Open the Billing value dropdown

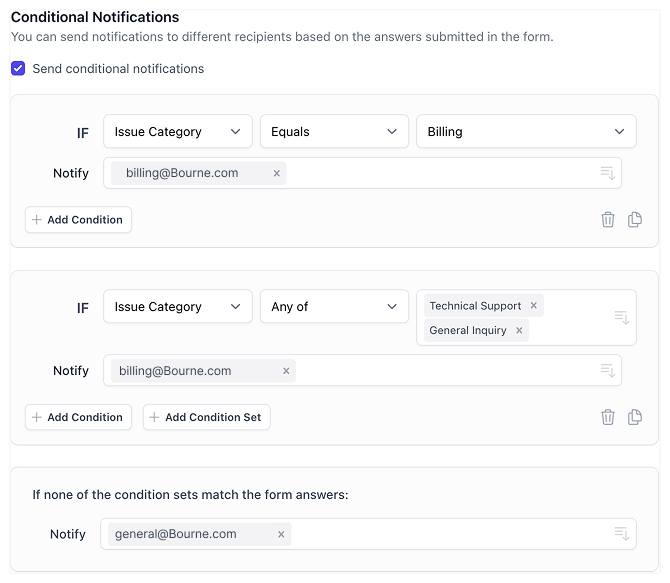(x=526, y=132)
